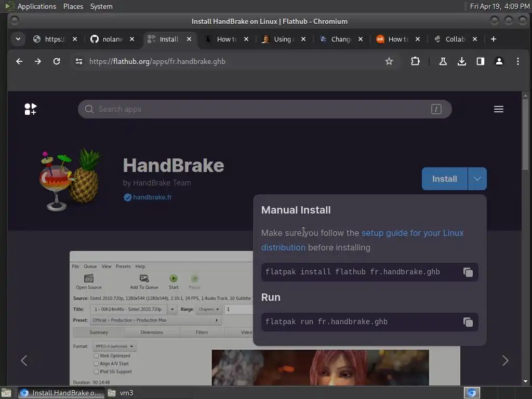Screen dimensions: 532x399
Task: Click the Flathub logo
Action: [31, 109]
